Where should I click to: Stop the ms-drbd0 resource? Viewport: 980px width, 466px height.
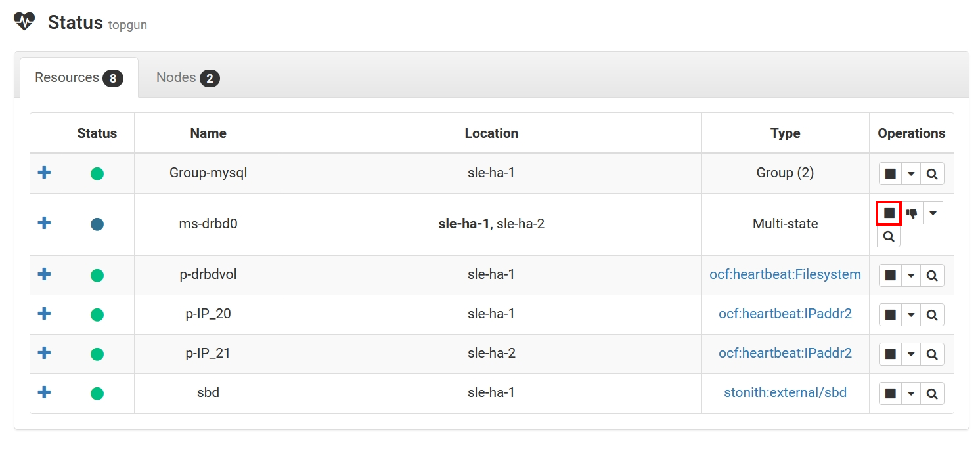point(889,213)
